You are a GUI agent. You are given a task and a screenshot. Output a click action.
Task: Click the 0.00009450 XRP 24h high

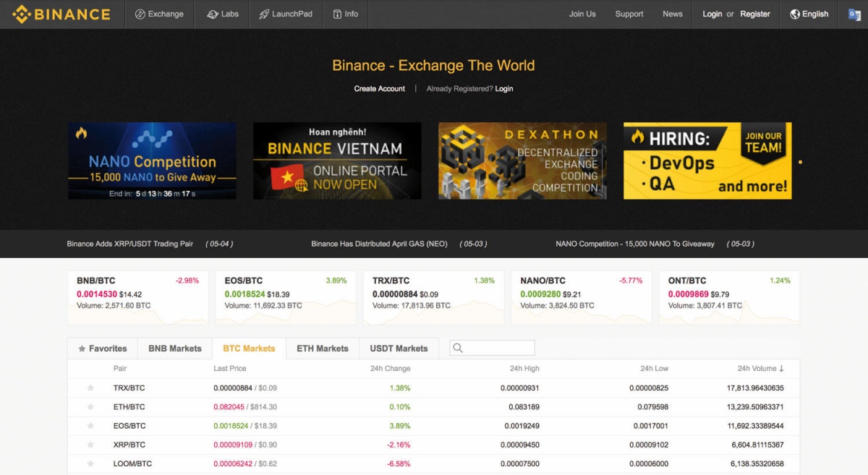tap(520, 445)
